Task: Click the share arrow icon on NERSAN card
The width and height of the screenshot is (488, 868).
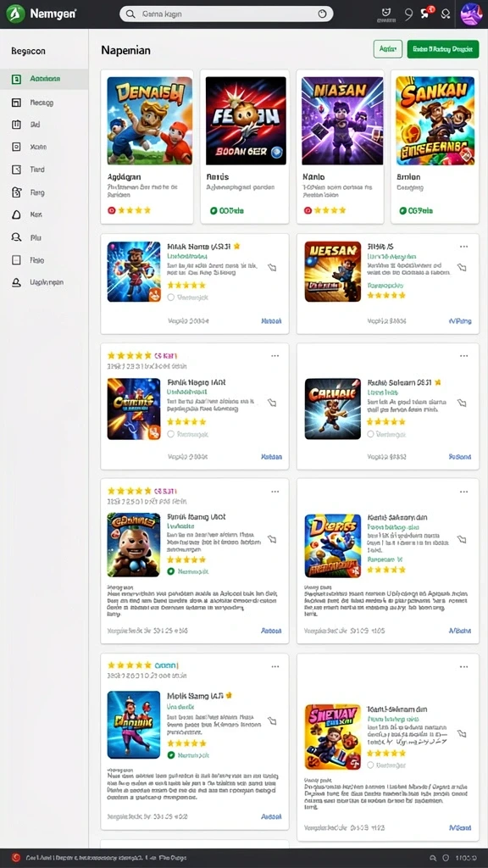Action: click(462, 267)
